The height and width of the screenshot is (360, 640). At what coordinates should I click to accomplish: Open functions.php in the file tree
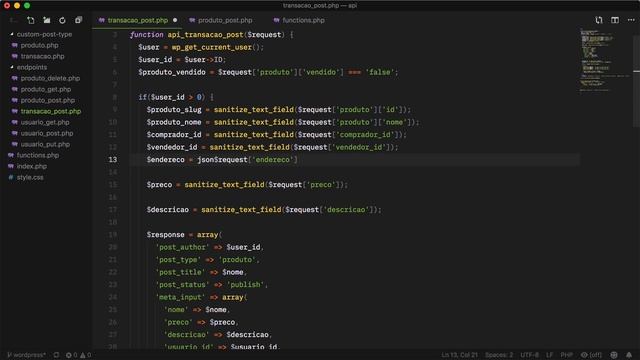38,155
